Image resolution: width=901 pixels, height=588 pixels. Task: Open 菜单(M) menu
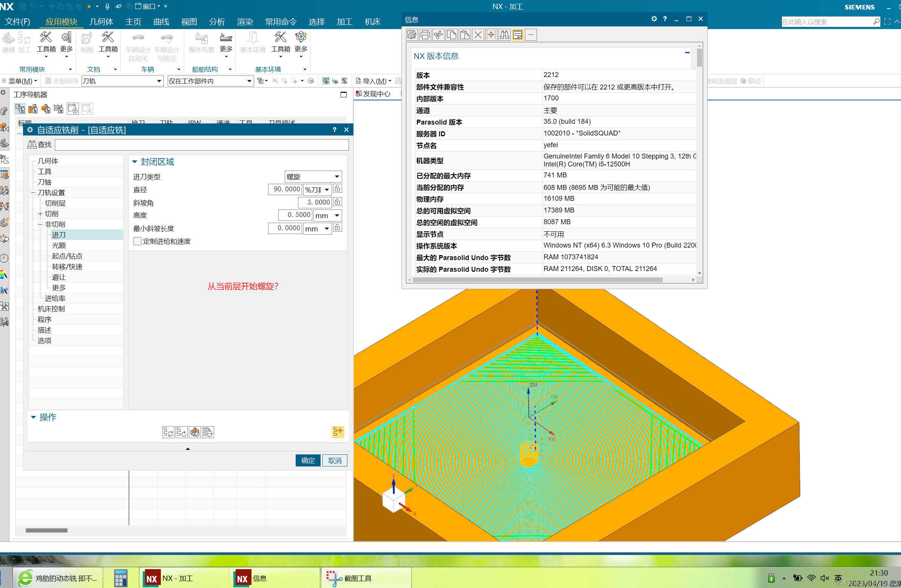coord(20,81)
